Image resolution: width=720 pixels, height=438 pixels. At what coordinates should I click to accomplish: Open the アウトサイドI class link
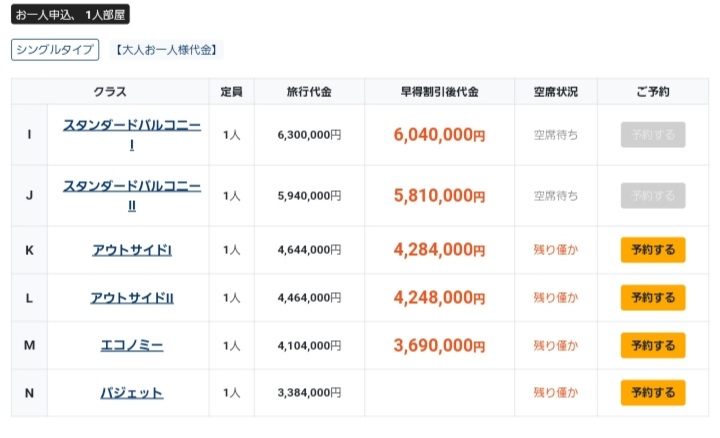point(132,250)
